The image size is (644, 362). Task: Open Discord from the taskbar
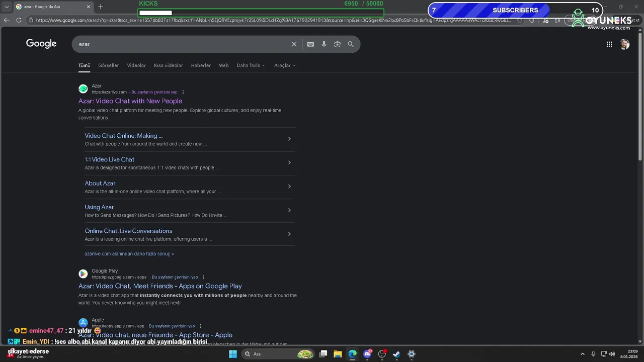[x=367, y=354]
